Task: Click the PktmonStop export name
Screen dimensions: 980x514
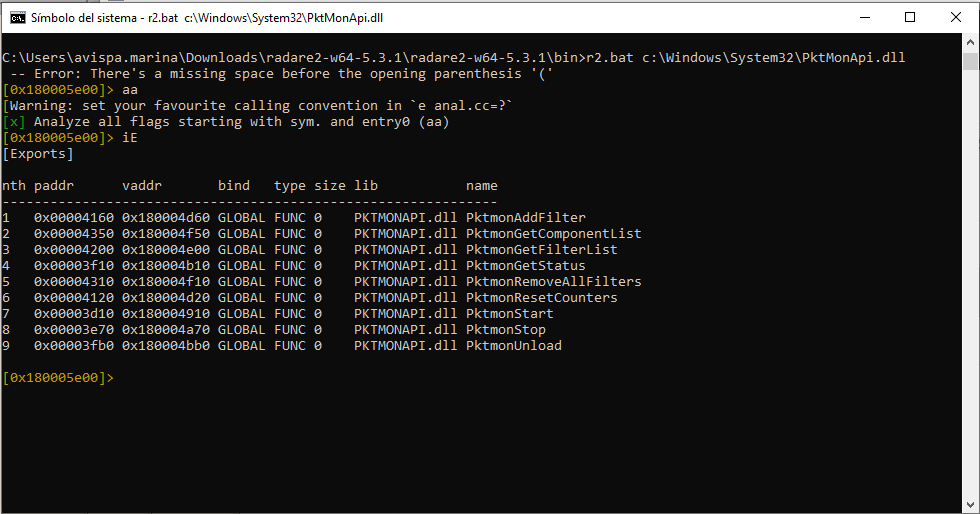Action: tap(505, 329)
